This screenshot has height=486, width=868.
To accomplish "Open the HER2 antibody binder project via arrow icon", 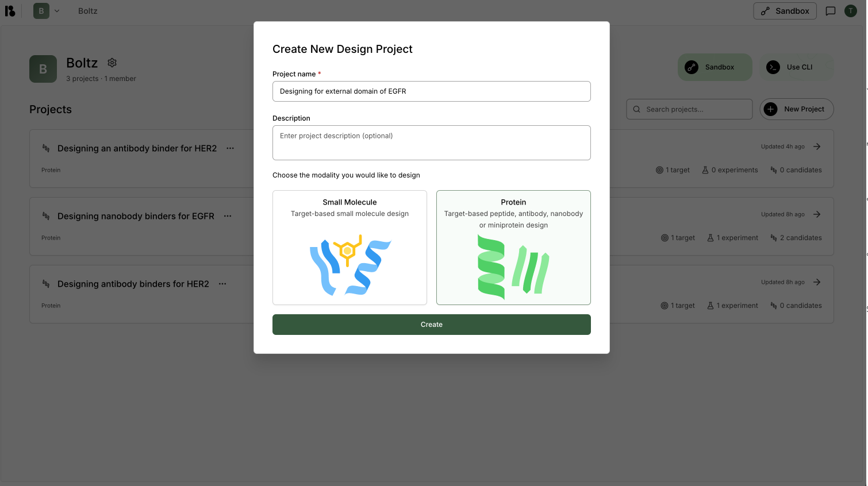I will [817, 146].
